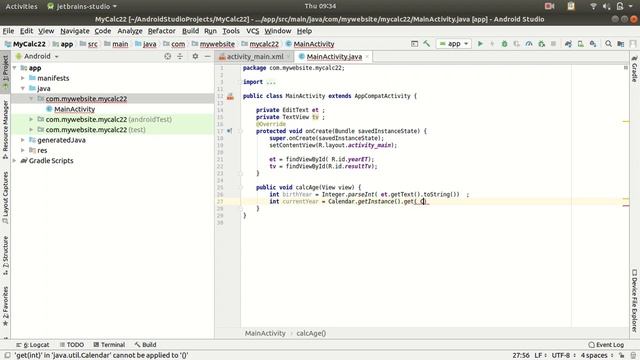Toggle the Device File Explorer side tab
The width and height of the screenshot is (640, 360).
coord(634,300)
